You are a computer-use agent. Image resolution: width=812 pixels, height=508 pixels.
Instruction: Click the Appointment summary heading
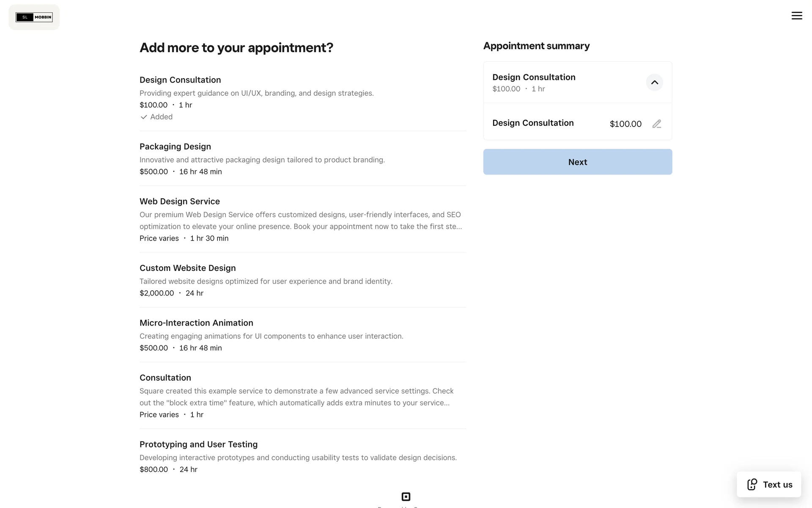[x=536, y=46]
